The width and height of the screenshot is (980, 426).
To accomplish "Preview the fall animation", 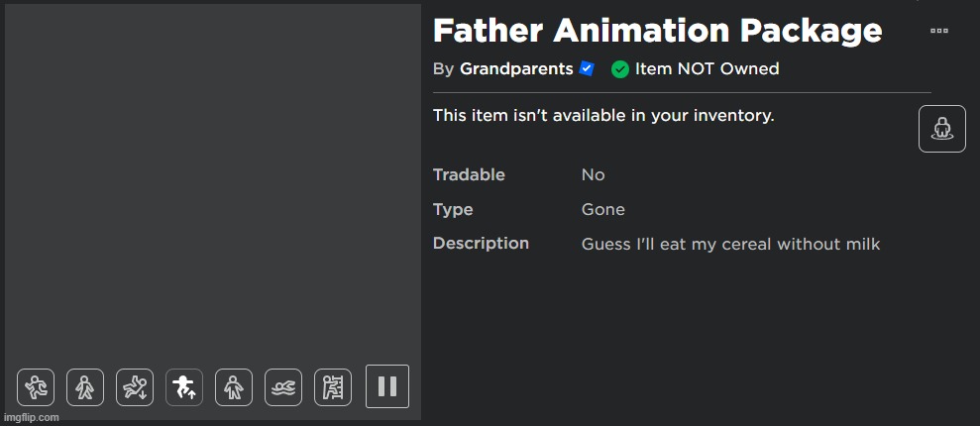I will click(x=135, y=387).
